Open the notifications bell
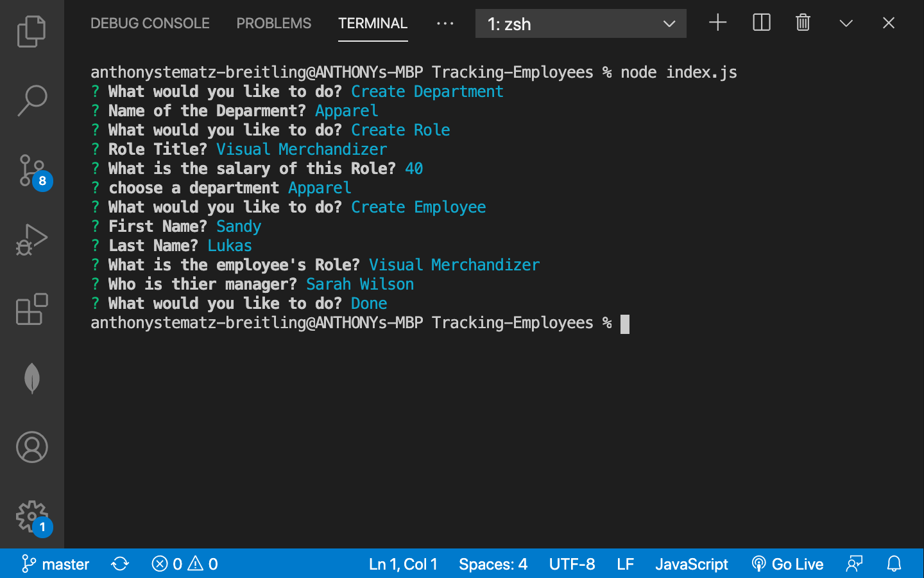The width and height of the screenshot is (924, 578). click(x=894, y=564)
